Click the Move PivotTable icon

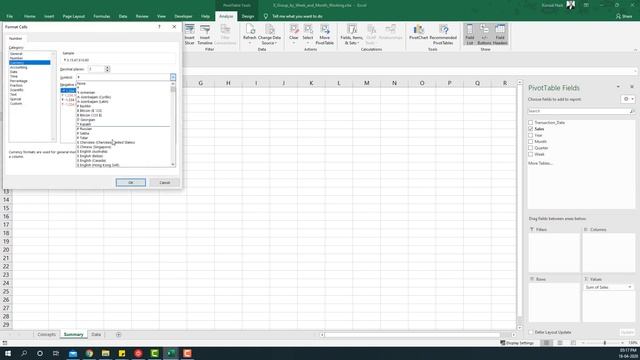pyautogui.click(x=324, y=34)
